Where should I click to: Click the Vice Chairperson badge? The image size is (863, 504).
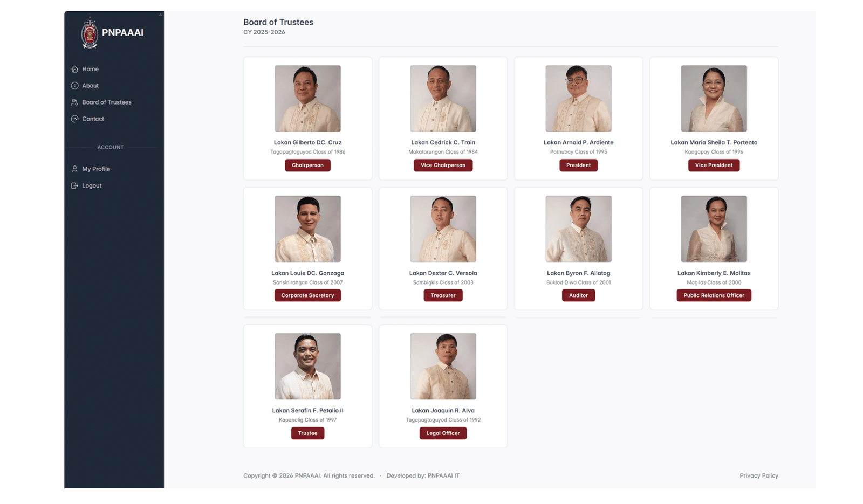pos(443,165)
